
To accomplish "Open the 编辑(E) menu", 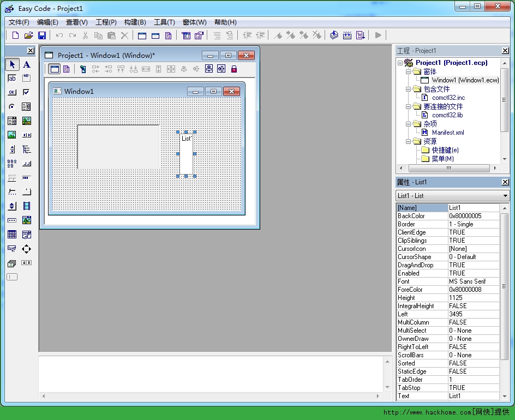I will tap(47, 22).
